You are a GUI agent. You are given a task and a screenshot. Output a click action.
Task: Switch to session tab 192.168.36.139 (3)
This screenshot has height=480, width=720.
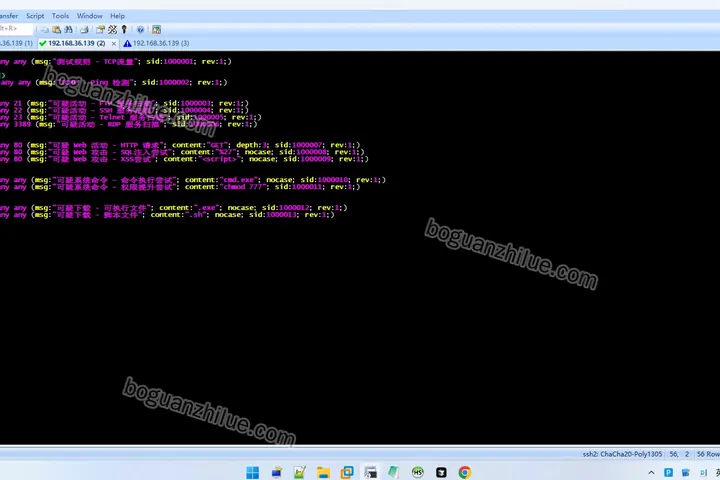click(x=156, y=43)
